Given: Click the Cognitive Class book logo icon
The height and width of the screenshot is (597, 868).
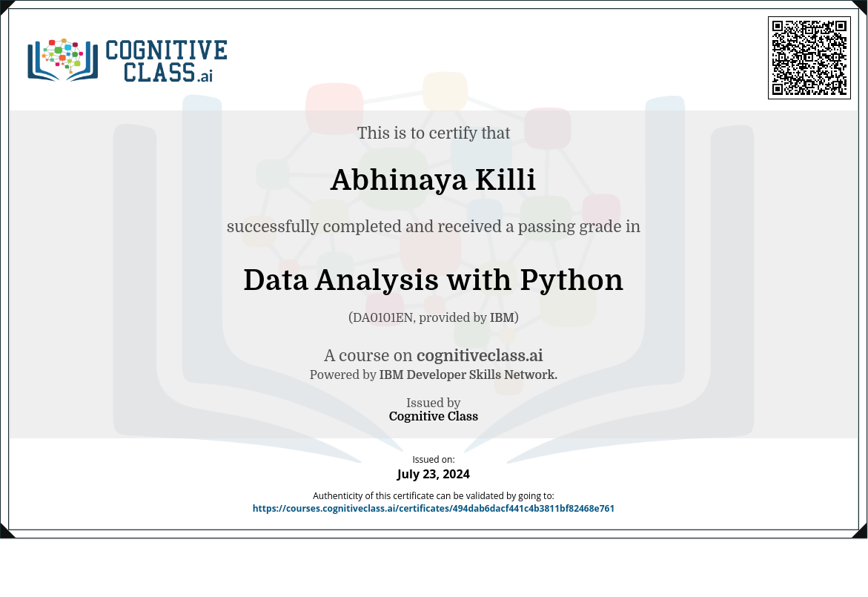Looking at the screenshot, I should tap(62, 60).
